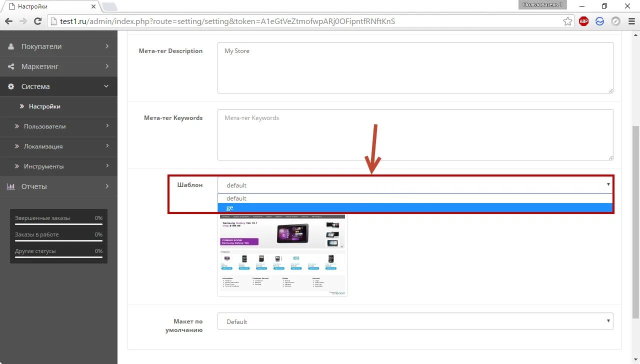Open the Отчеты sidebar section

[58, 186]
